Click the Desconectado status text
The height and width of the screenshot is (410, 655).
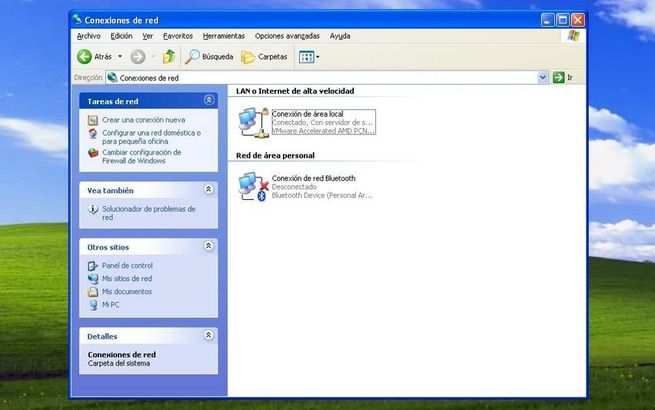point(294,187)
